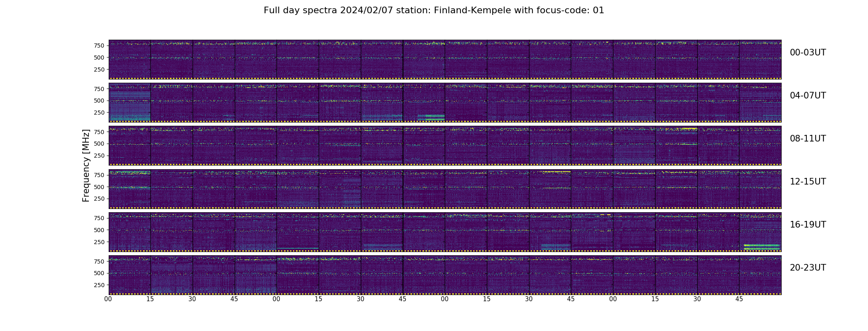Select the '08-11UT' row label

coord(808,139)
